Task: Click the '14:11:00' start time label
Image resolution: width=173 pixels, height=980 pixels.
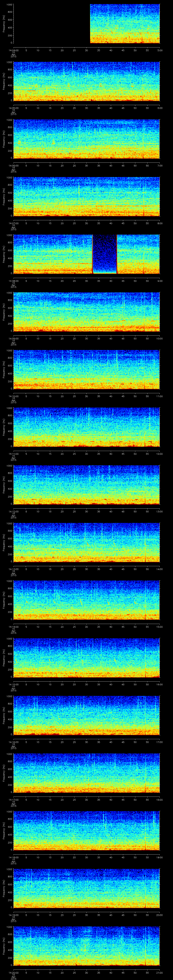Action: pyautogui.click(x=13, y=454)
